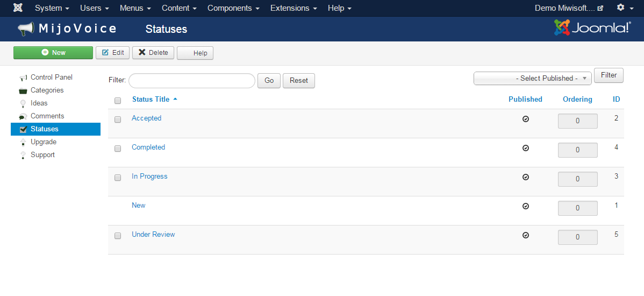This screenshot has height=296, width=644.
Task: Open the Components dropdown menu
Action: click(233, 8)
